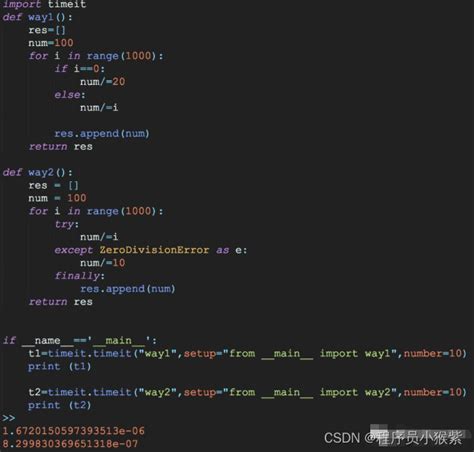Click the 'finally:' keyword
This screenshot has width=474, height=452.
(79, 276)
